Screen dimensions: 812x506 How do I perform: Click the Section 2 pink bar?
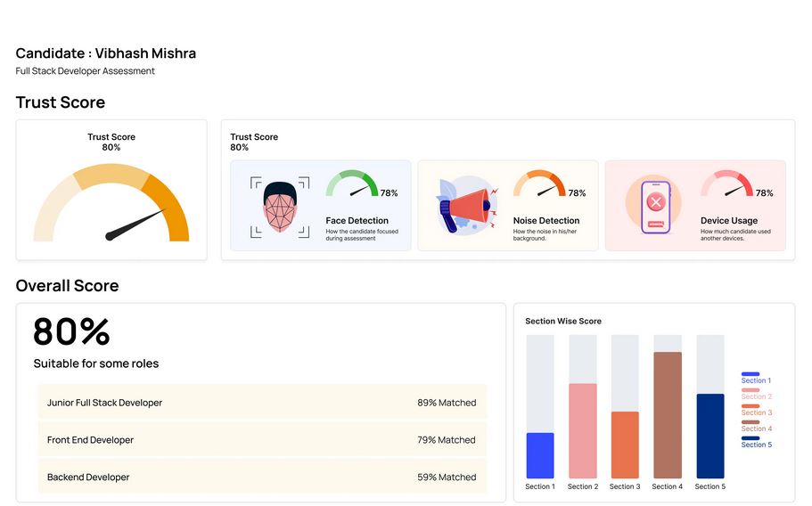(583, 431)
